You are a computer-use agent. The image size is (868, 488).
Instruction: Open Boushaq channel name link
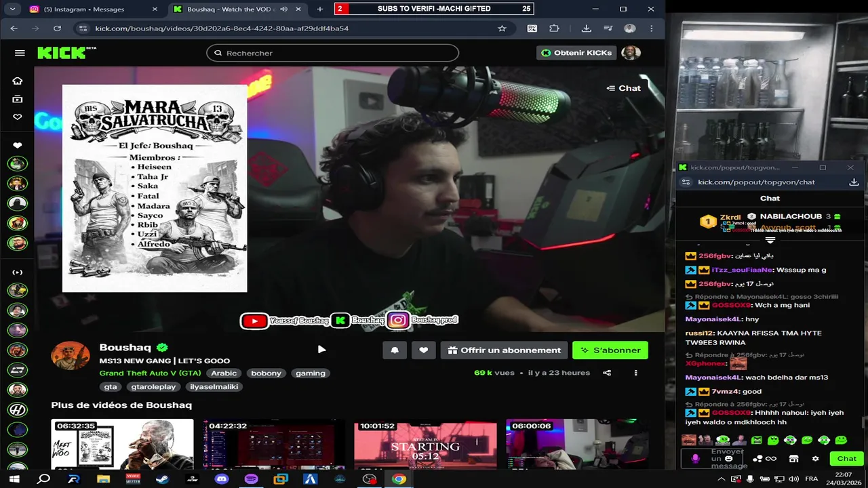(x=125, y=348)
